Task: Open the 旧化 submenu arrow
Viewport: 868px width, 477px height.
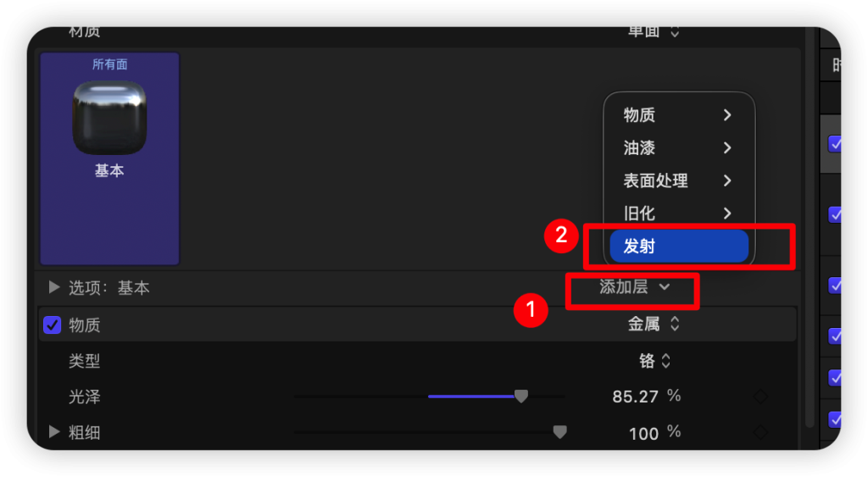Action: click(727, 213)
